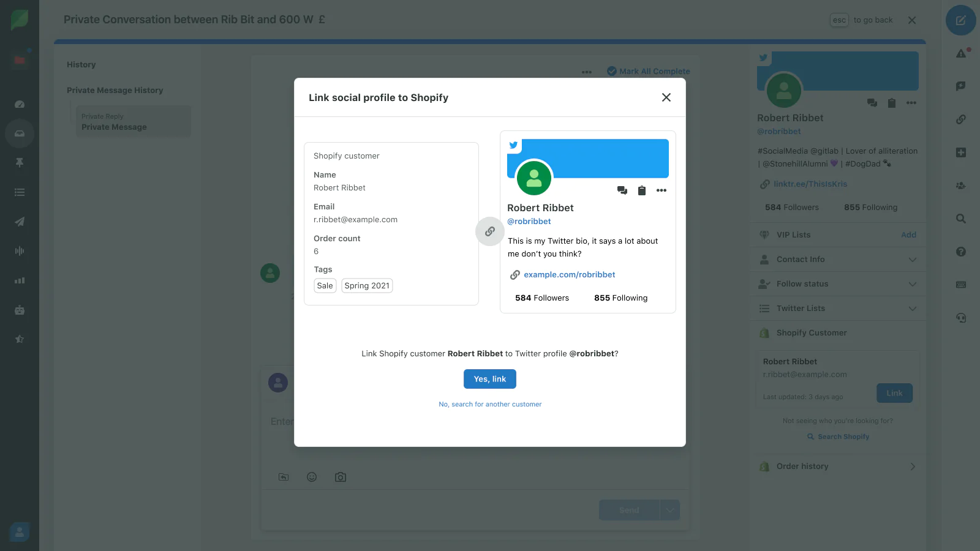Click the pin icon in left sidebar
Image resolution: width=980 pixels, height=551 pixels.
pyautogui.click(x=20, y=163)
